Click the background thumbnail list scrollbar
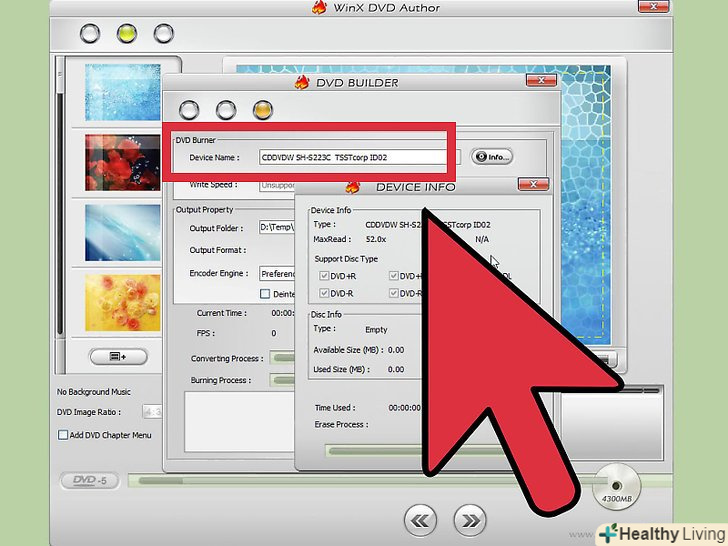The width and height of the screenshot is (728, 546). tap(59, 214)
